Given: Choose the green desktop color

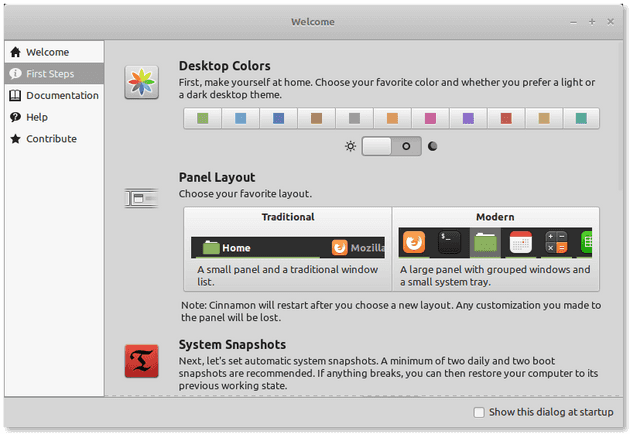Looking at the screenshot, I should tap(202, 118).
